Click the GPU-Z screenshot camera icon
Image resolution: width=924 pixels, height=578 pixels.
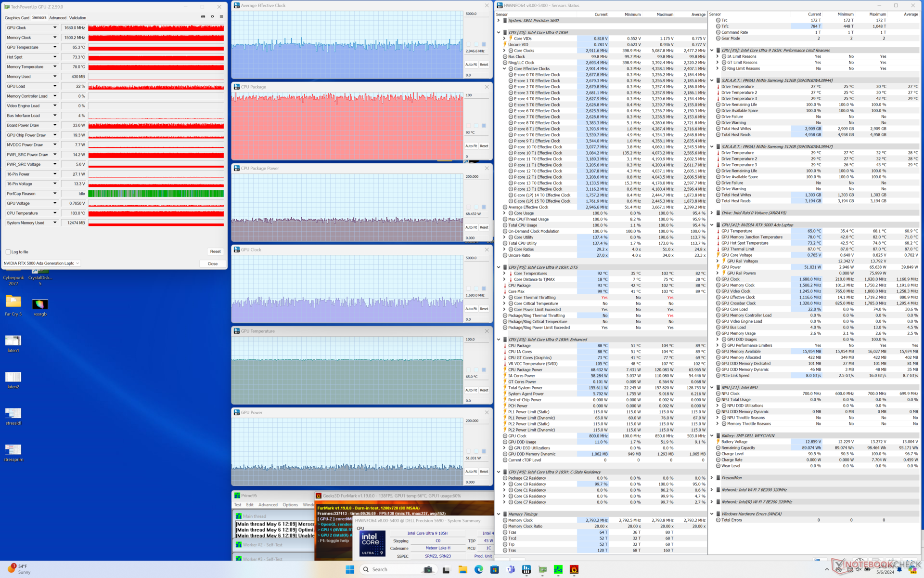(x=203, y=16)
